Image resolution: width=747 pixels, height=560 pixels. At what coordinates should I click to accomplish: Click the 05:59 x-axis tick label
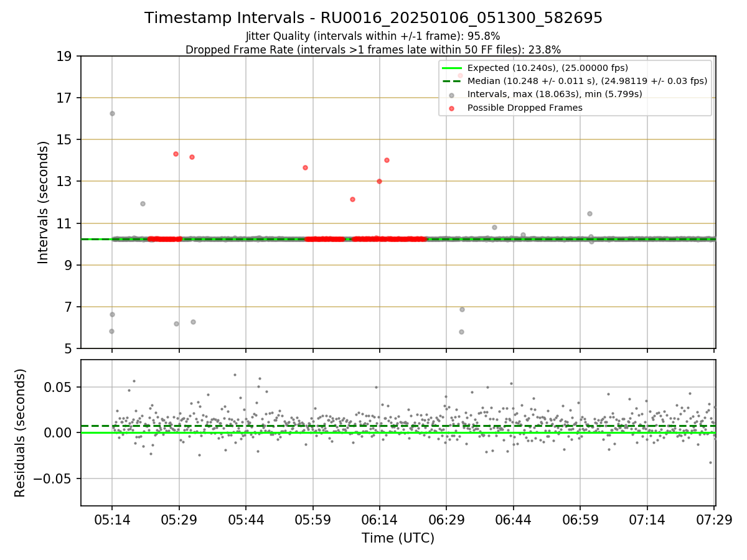click(x=313, y=520)
